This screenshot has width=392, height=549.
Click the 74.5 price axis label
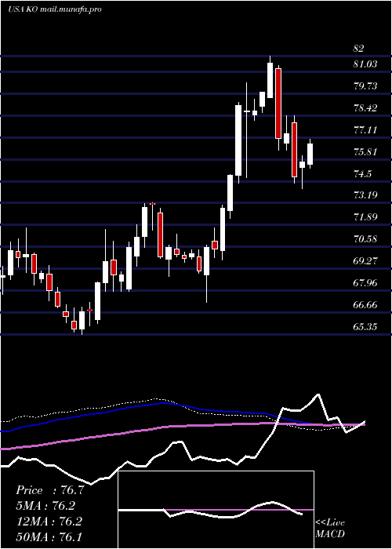(x=363, y=173)
